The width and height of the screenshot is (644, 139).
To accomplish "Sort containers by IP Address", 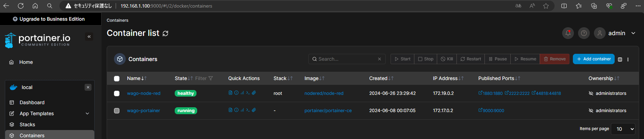I will pyautogui.click(x=448, y=78).
